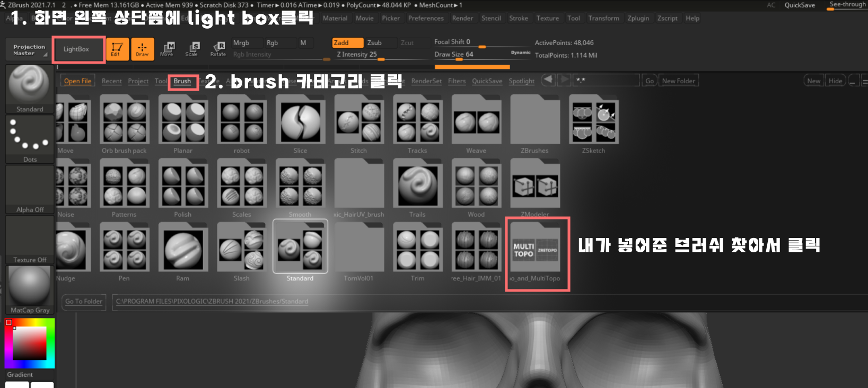This screenshot has width=868, height=388.
Task: Pick a color in the color picker
Action: [x=30, y=343]
